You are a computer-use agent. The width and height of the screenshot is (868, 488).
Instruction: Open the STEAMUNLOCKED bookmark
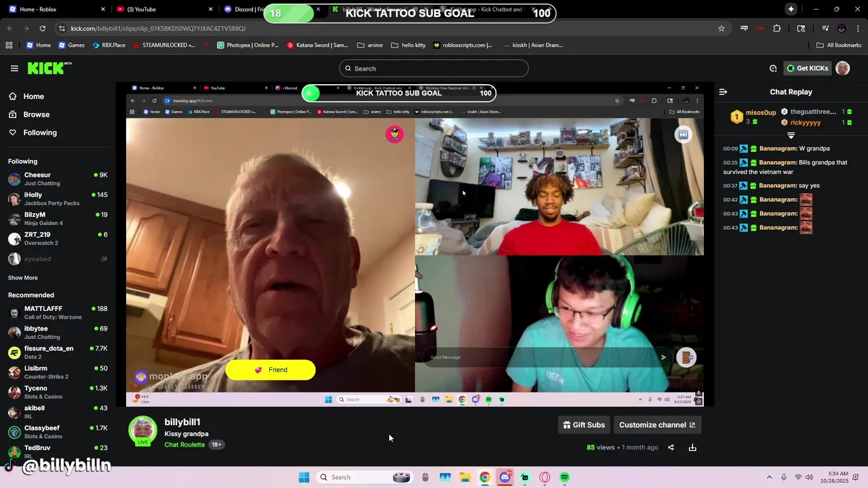click(164, 45)
